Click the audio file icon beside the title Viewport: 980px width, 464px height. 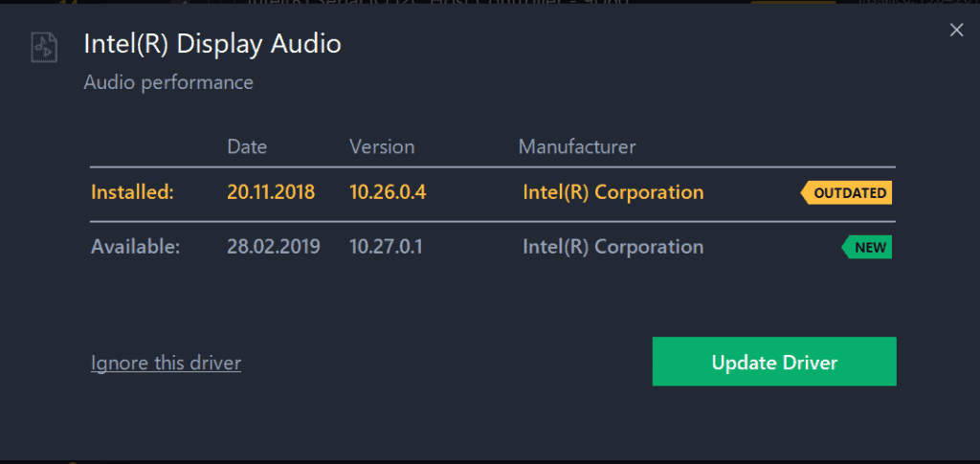(x=43, y=47)
